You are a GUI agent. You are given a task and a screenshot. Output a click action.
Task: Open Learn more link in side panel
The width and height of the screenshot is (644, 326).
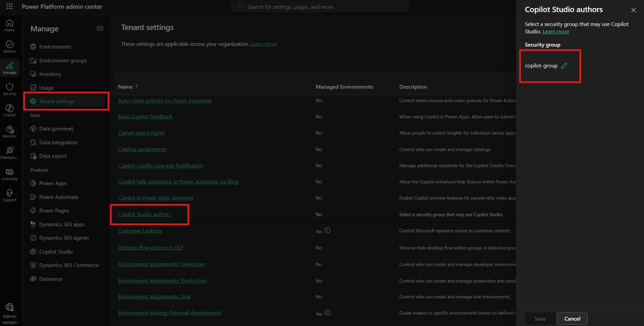(556, 32)
